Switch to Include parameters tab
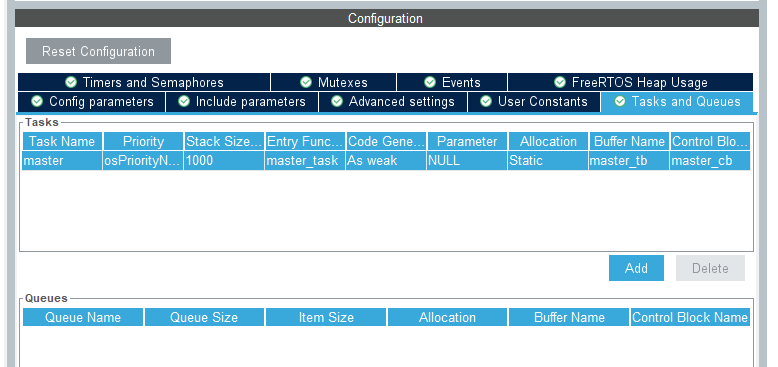 pos(242,102)
